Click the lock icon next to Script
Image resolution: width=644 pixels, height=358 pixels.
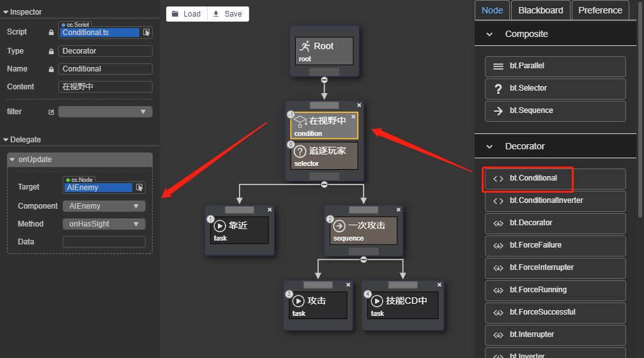pyautogui.click(x=51, y=33)
